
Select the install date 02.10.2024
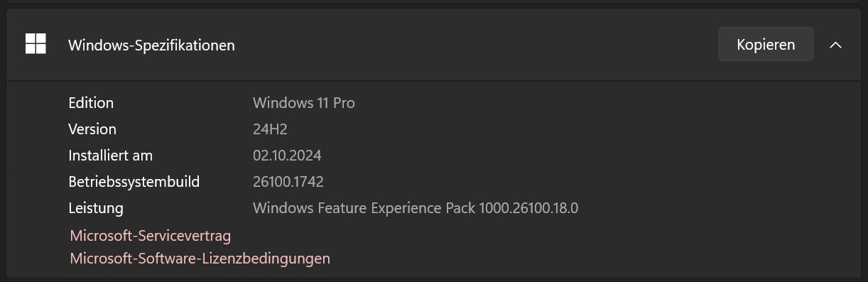click(287, 156)
